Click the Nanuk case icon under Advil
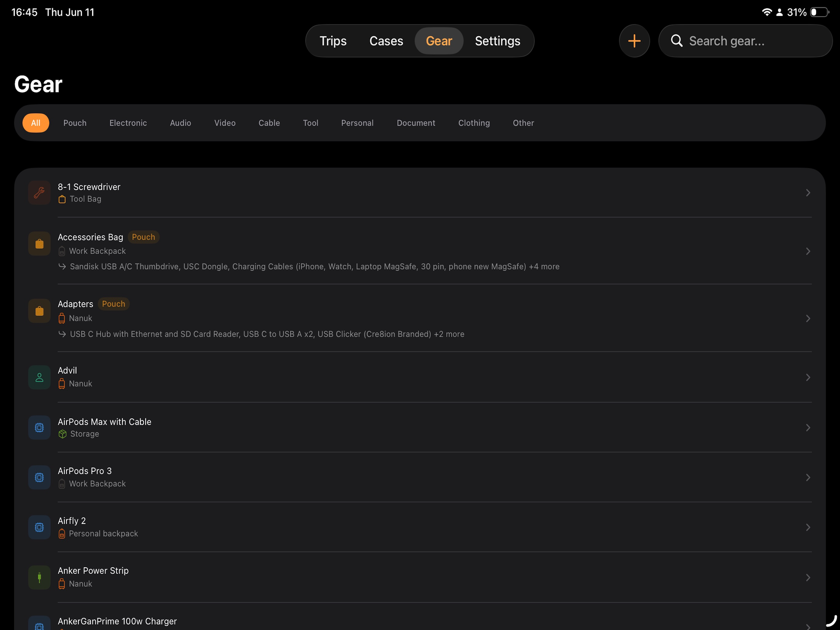840x630 pixels. (62, 384)
